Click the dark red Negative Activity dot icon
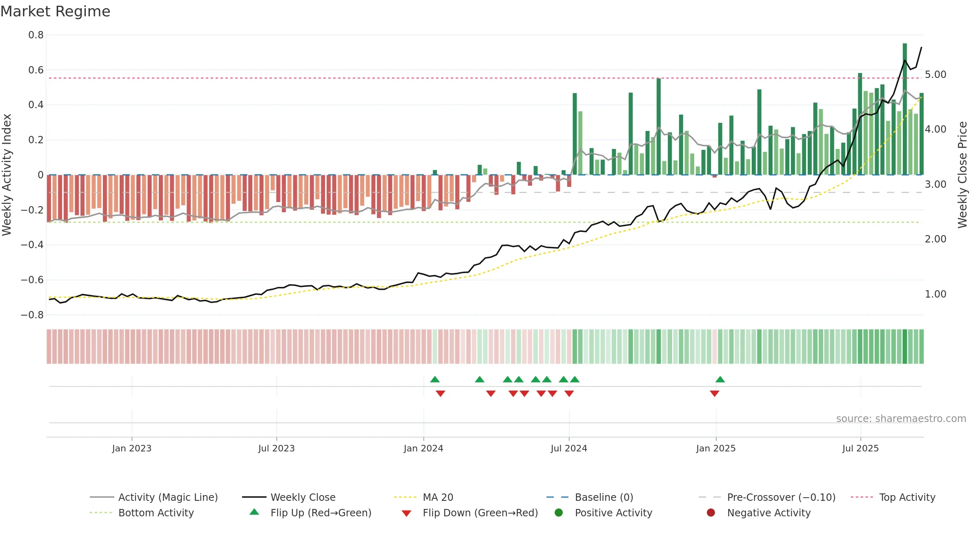The image size is (980, 551). point(711,513)
